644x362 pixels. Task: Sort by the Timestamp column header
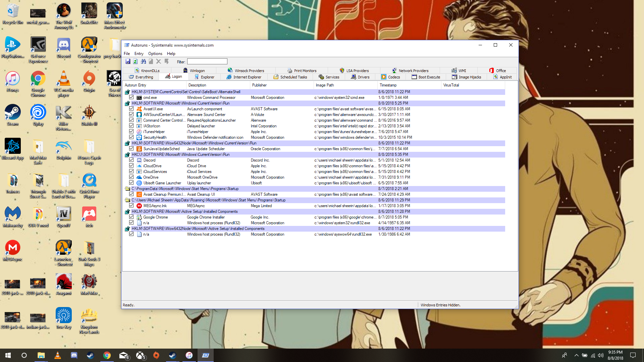409,85
